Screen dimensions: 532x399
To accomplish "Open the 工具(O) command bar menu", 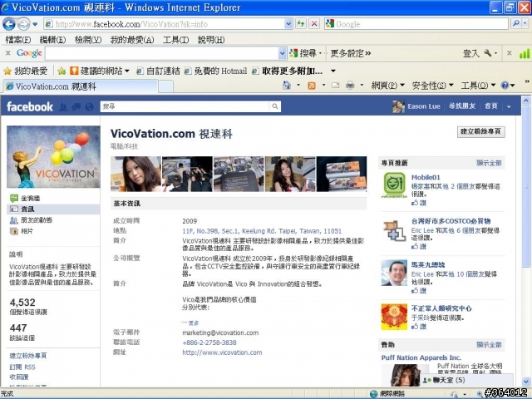I will 478,85.
